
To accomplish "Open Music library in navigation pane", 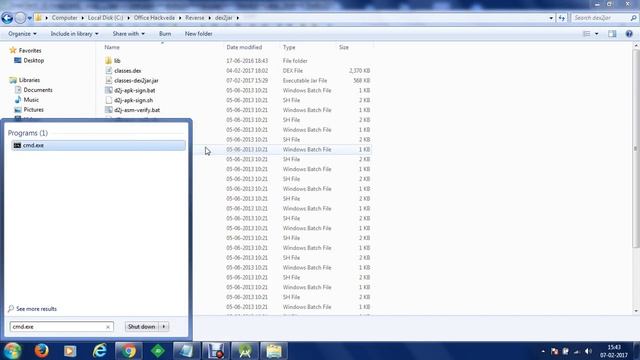I will [x=31, y=100].
